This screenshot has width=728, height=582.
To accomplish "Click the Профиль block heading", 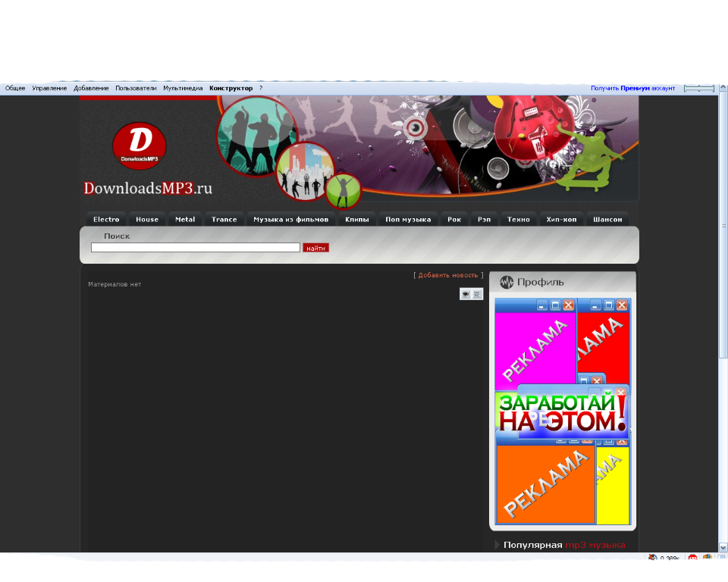I will click(541, 282).
